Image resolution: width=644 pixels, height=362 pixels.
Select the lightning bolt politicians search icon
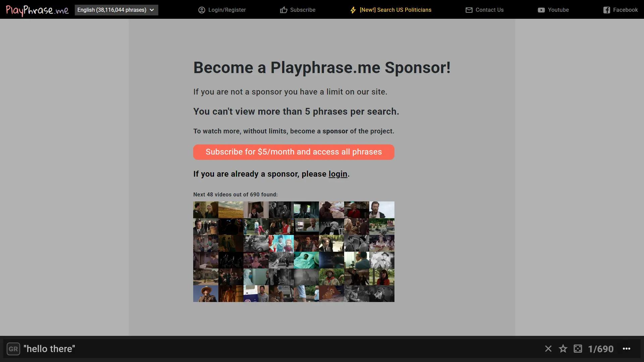(353, 10)
